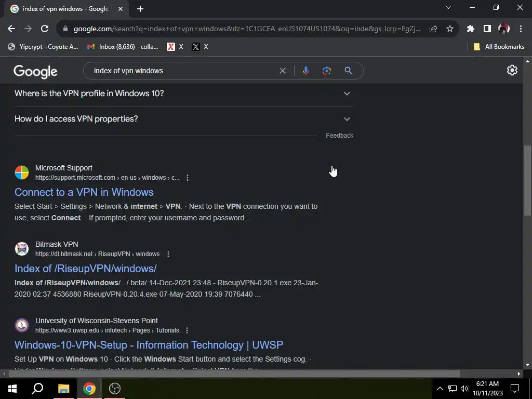Clear search box with the X icon

tap(282, 71)
